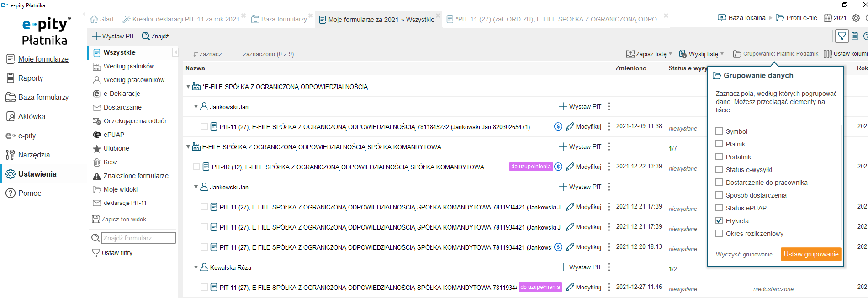Check the Symbol grouping checkbox
The image size is (868, 298).
[x=719, y=131]
